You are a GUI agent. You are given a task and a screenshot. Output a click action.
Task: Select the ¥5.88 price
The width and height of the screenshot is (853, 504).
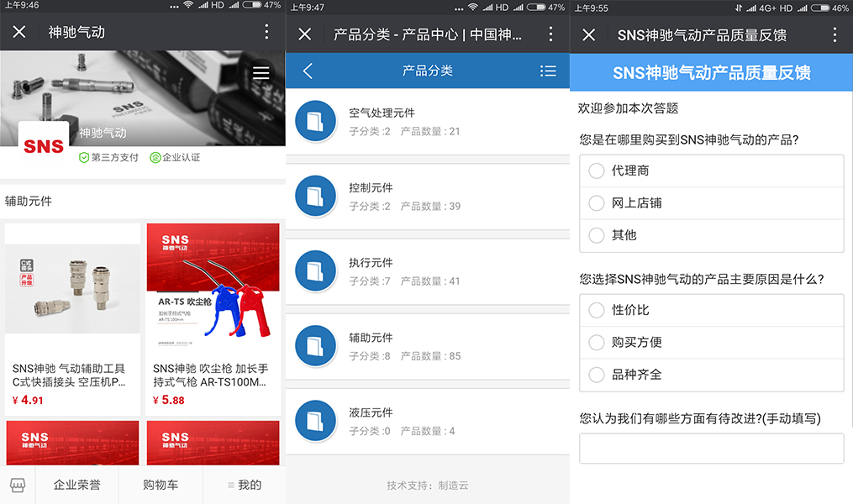pyautogui.click(x=169, y=401)
